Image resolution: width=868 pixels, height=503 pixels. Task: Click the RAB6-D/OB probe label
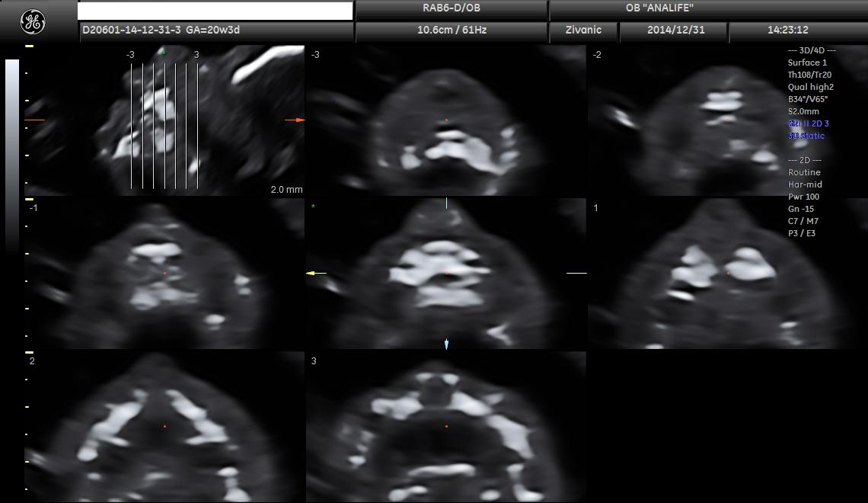pos(452,8)
